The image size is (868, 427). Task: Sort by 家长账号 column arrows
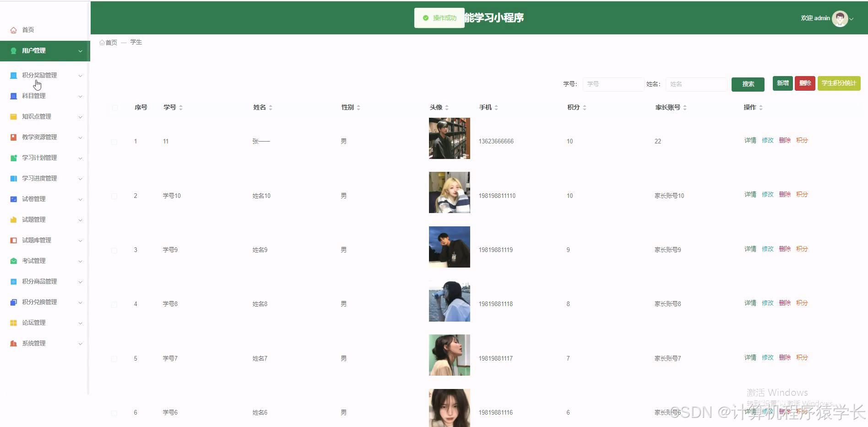685,108
